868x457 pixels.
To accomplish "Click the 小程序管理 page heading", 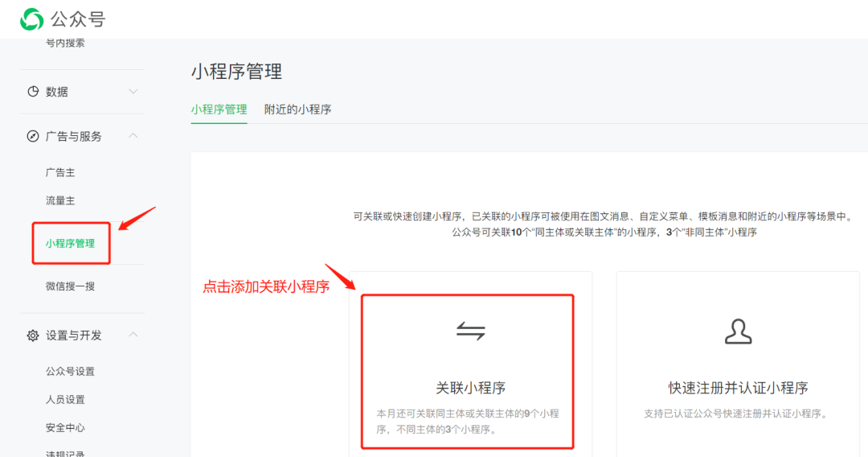I will coord(237,72).
